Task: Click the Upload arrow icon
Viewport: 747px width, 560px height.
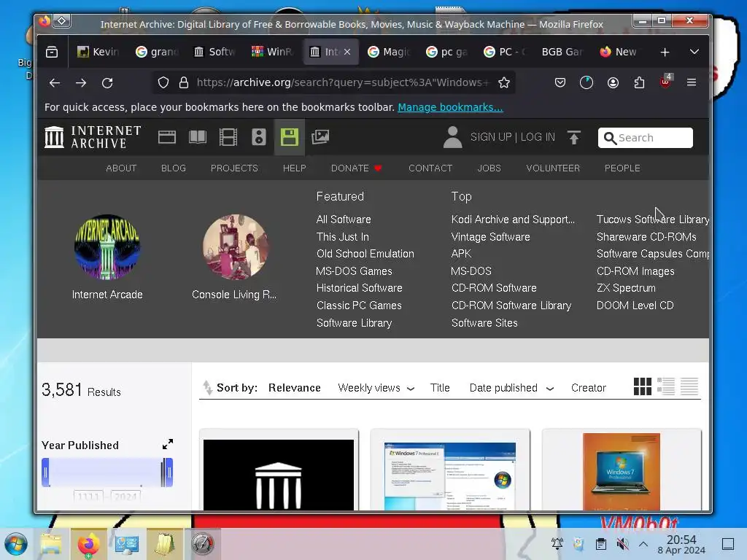Action: [x=574, y=137]
